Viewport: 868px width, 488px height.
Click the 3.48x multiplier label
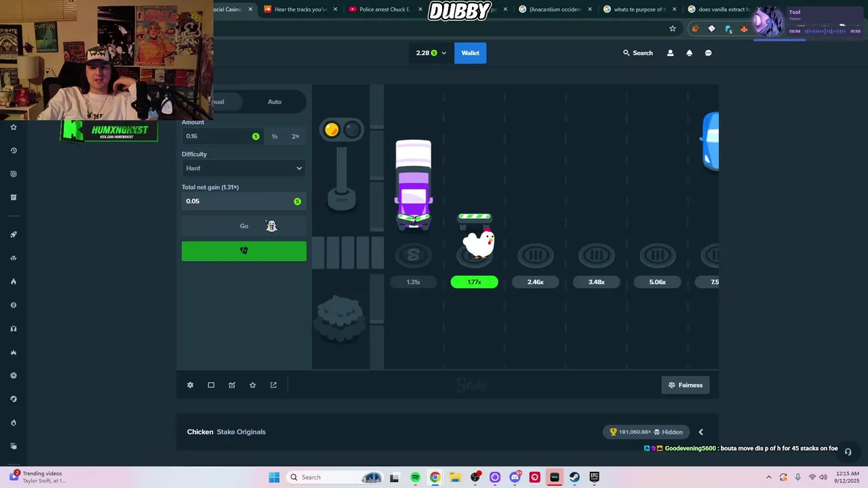[596, 282]
